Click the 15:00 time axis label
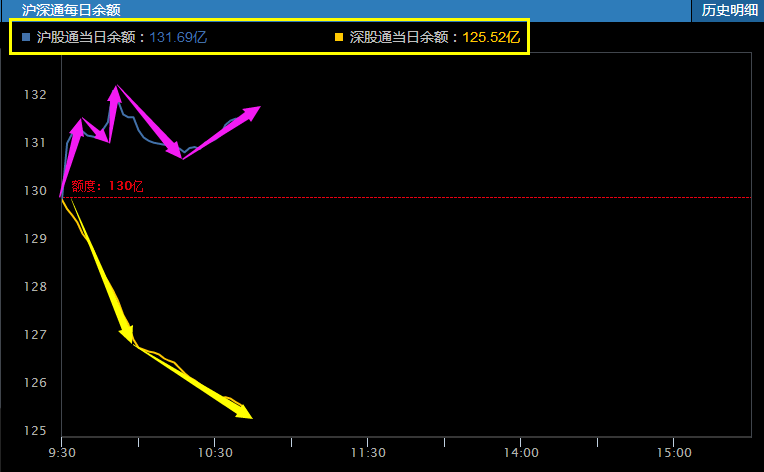The height and width of the screenshot is (472, 764). coord(674,453)
